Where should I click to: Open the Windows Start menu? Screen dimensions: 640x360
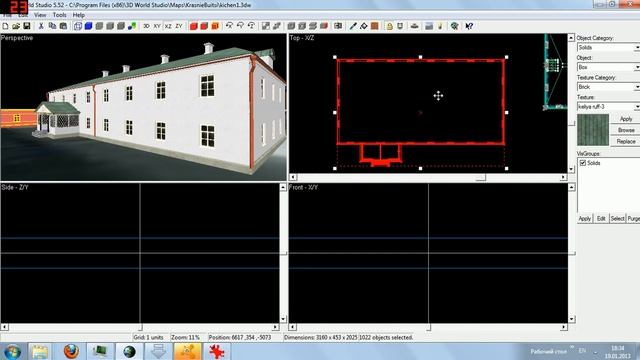(12, 351)
